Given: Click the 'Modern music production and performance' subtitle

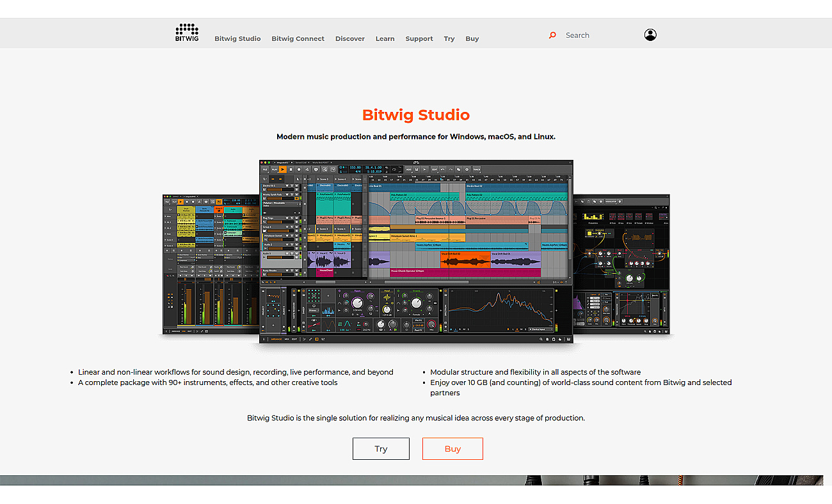Looking at the screenshot, I should [416, 136].
